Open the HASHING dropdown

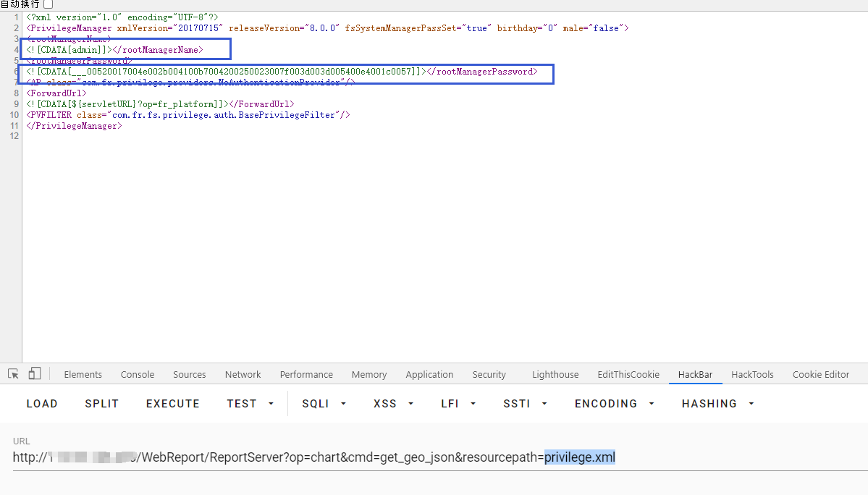click(x=717, y=404)
